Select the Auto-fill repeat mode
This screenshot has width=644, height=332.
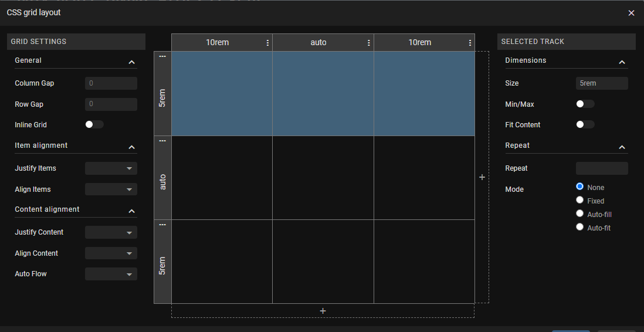[580, 214]
